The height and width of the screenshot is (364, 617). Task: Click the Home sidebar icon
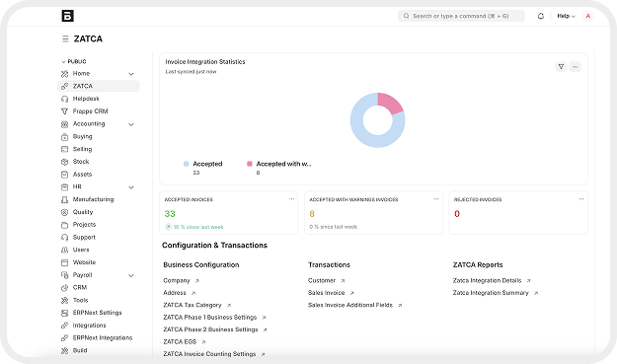pyautogui.click(x=64, y=74)
